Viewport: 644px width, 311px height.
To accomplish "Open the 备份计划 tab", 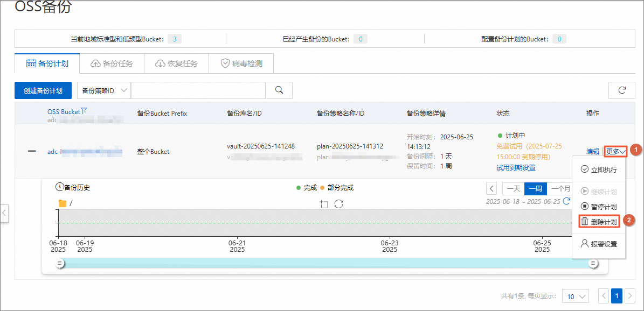I will click(x=47, y=63).
